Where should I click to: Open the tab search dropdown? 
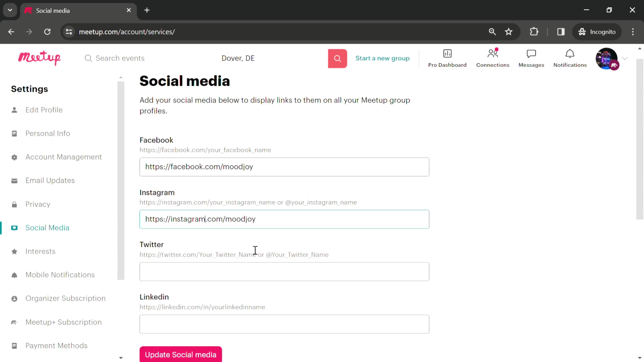coord(10,10)
